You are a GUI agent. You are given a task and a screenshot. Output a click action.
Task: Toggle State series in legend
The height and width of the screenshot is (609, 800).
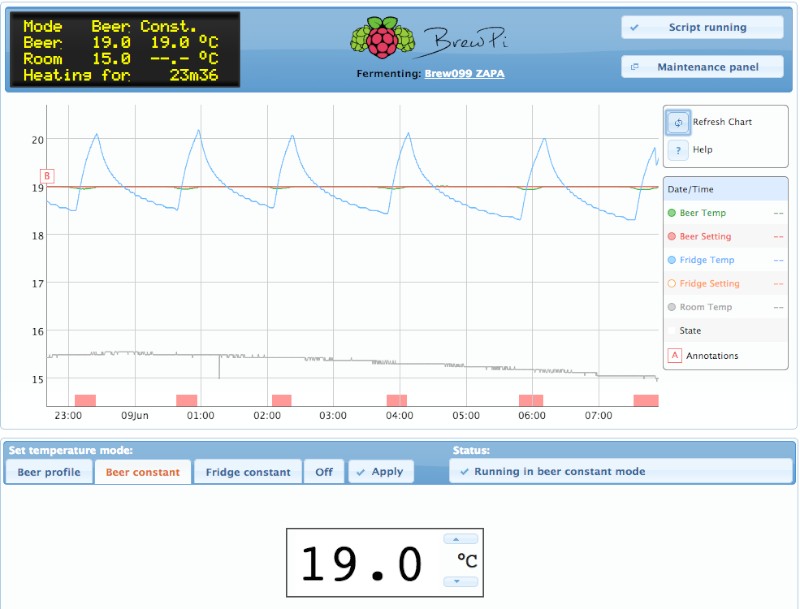(x=690, y=331)
